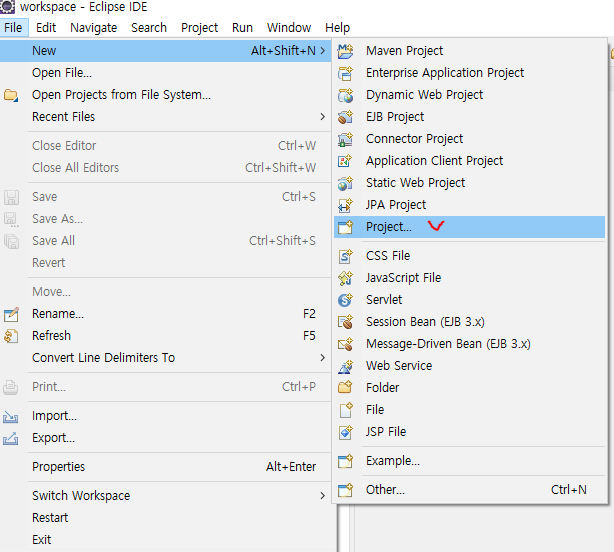Click the Dynamic Web Project globe icon
This screenshot has width=614, height=552.
click(345, 95)
